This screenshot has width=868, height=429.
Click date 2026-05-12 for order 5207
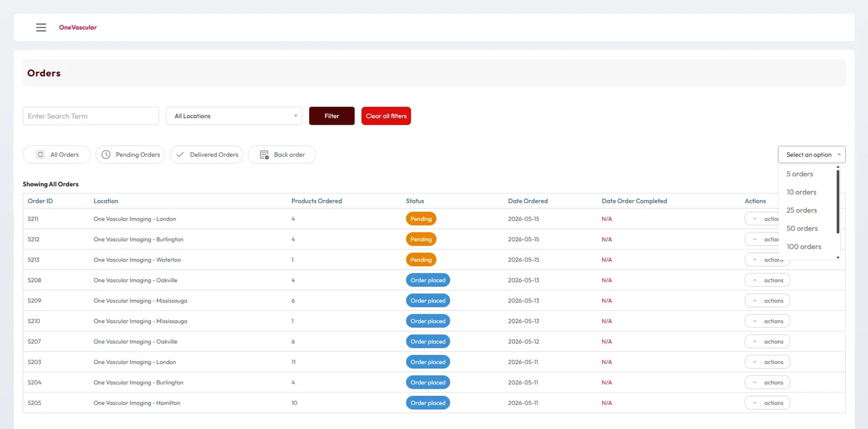click(x=523, y=342)
